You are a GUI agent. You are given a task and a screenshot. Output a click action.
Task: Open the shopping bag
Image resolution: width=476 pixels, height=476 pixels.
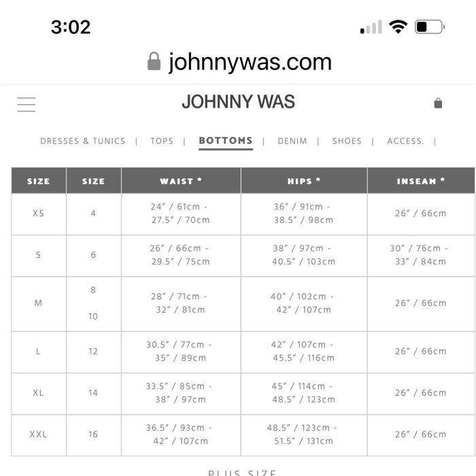[438, 103]
